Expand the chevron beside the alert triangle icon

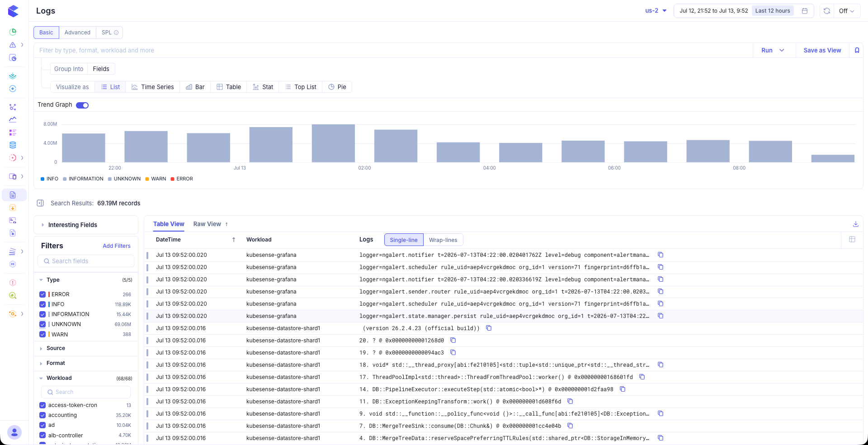click(22, 45)
